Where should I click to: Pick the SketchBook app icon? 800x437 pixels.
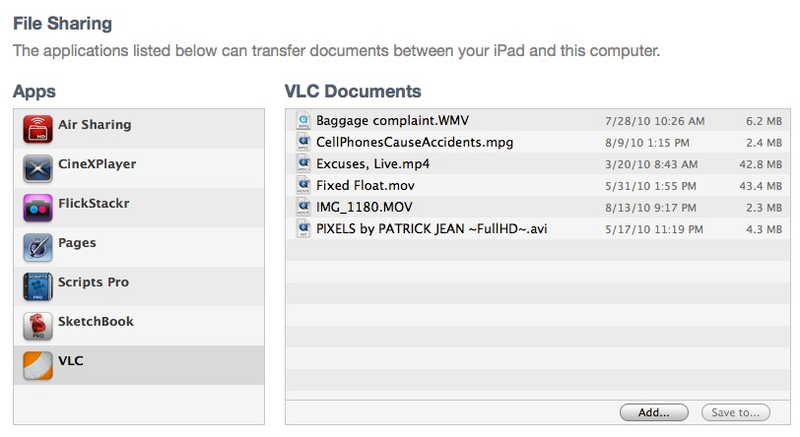(x=38, y=325)
